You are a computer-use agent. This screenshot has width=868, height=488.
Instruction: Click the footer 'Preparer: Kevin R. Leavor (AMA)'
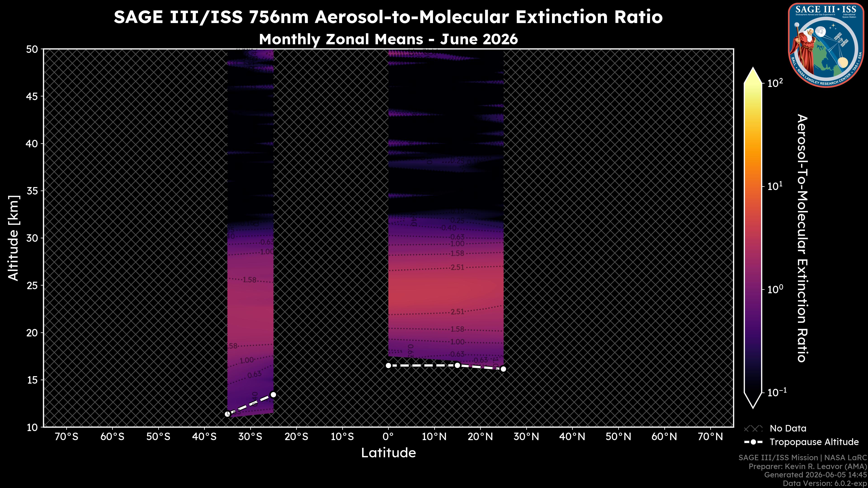(807, 467)
